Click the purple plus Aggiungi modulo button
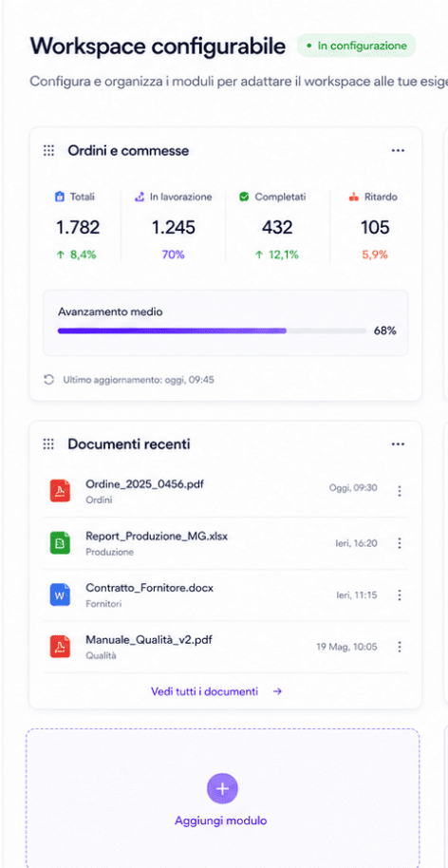This screenshot has width=448, height=868. click(222, 789)
